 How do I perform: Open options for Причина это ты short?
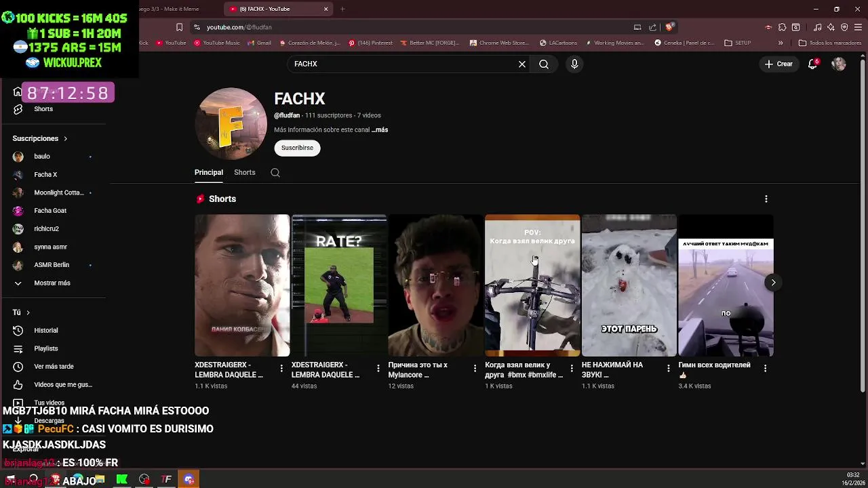tap(475, 368)
